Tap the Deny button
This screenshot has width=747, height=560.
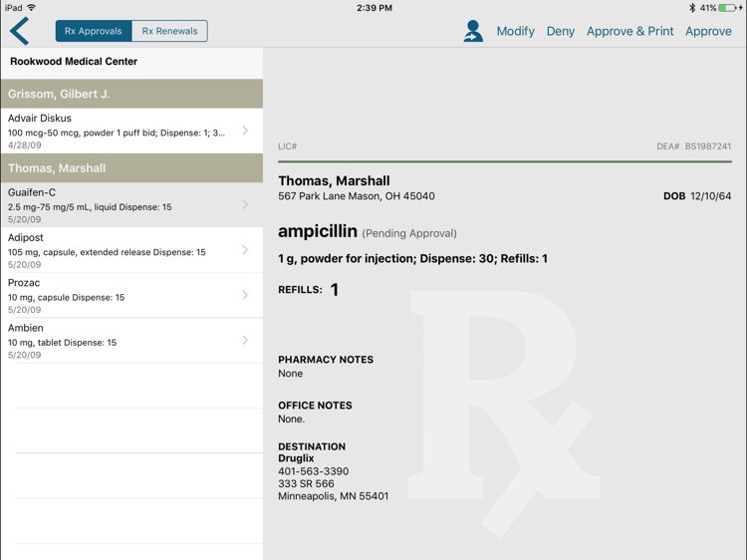(x=560, y=31)
